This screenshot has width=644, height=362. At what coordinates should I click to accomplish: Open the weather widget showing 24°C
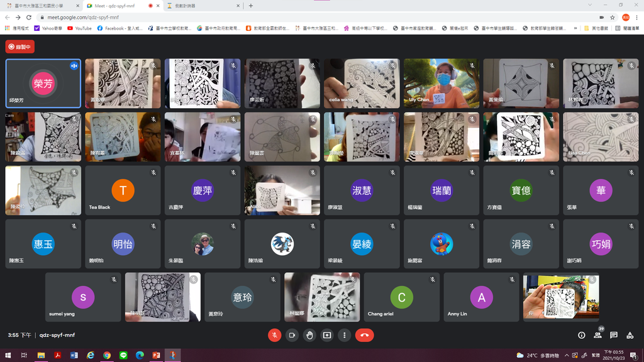click(x=538, y=356)
